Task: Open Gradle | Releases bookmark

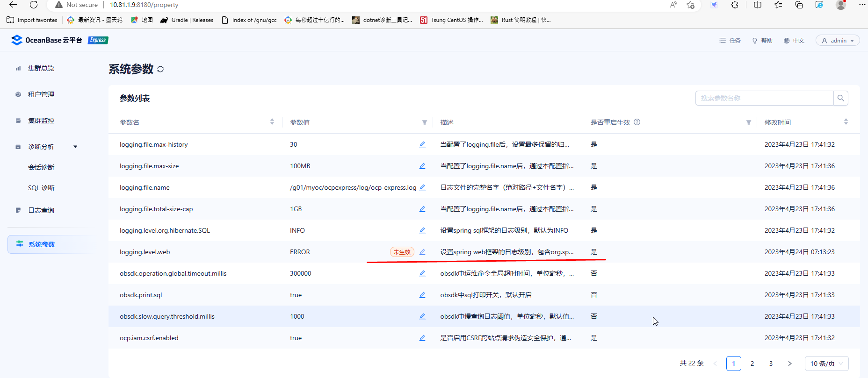Action: pos(187,20)
